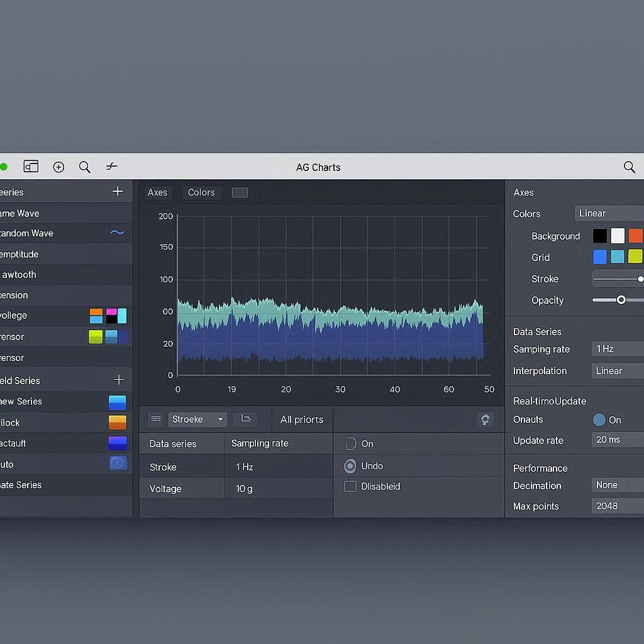Click the refresh gear icon below chart
This screenshot has height=644, width=644.
[485, 419]
